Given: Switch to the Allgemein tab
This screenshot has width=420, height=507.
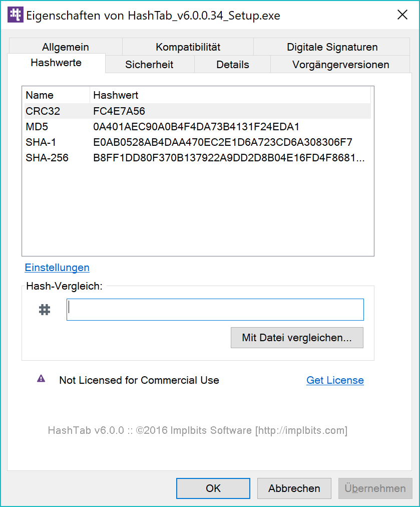Looking at the screenshot, I should pyautogui.click(x=66, y=47).
